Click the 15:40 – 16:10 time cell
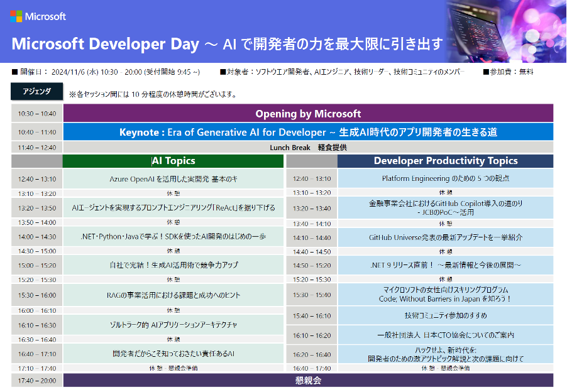567x392 pixels. pyautogui.click(x=312, y=315)
